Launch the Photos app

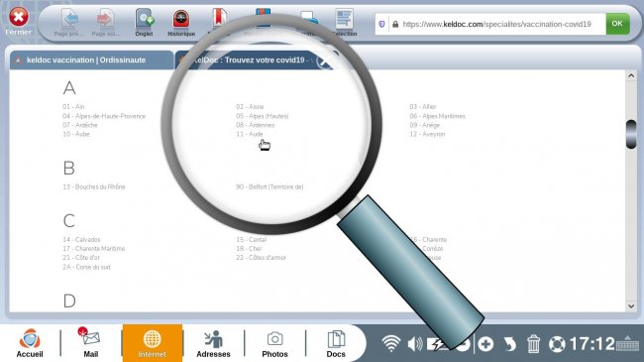click(274, 343)
